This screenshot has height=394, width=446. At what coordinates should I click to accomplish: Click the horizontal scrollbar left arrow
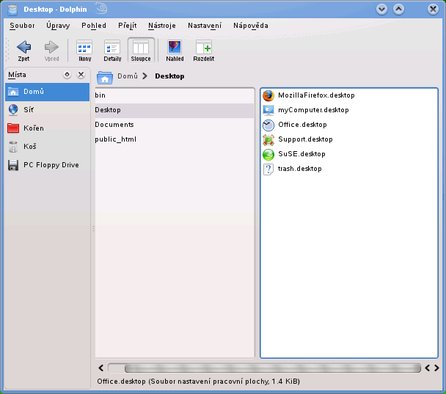(101, 368)
